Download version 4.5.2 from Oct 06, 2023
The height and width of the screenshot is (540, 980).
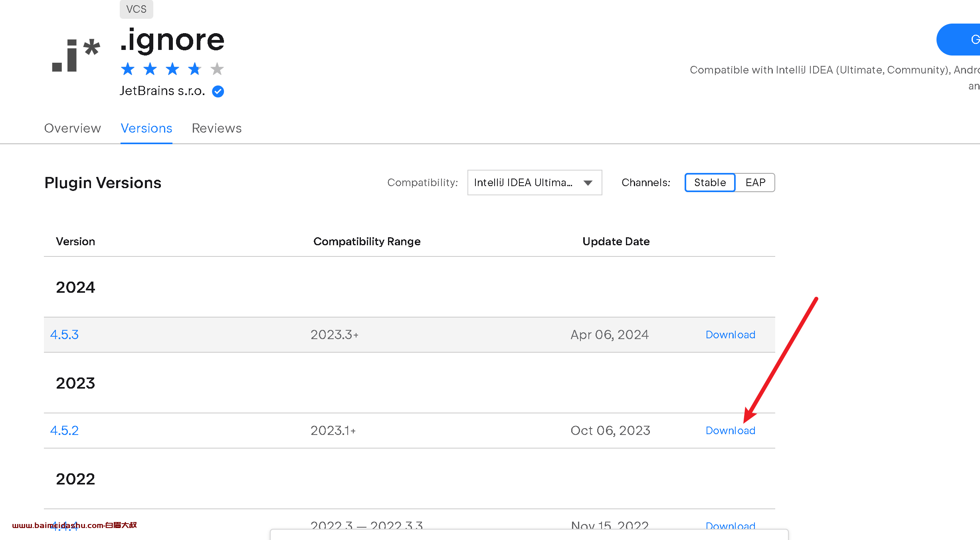coord(731,431)
